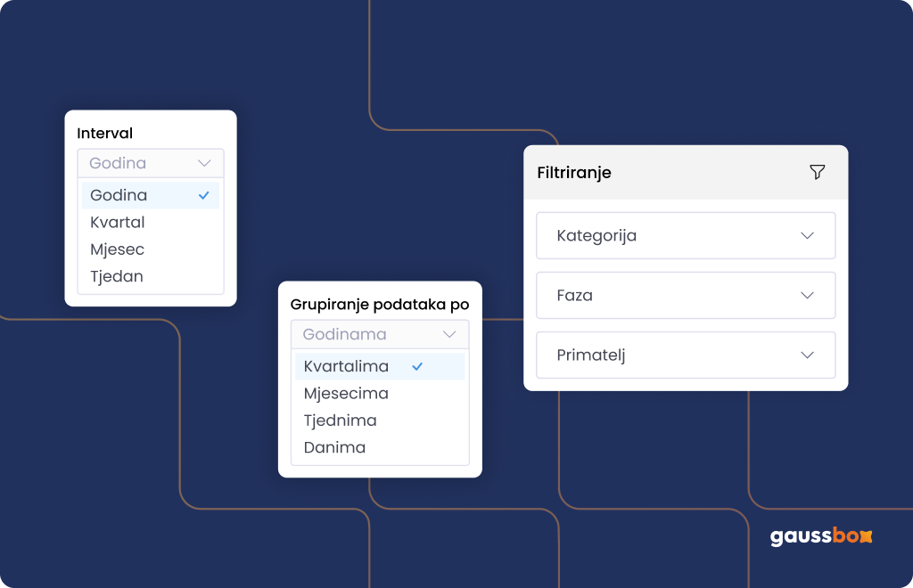This screenshot has width=913, height=588.
Task: Click the checkmark next to Godina
Action: point(204,195)
